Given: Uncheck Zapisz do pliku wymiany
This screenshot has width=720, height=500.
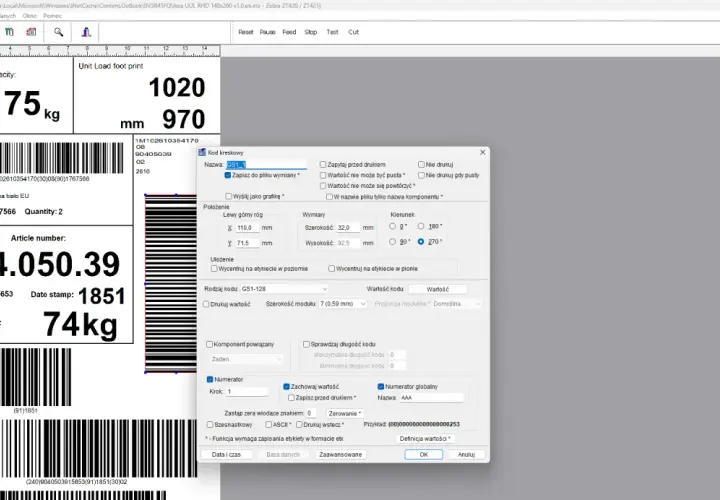Looking at the screenshot, I should [228, 175].
